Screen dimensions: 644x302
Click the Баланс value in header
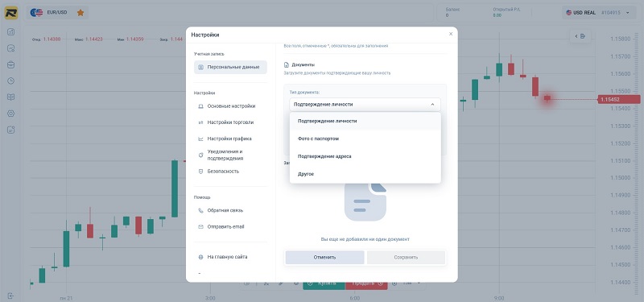click(x=448, y=15)
